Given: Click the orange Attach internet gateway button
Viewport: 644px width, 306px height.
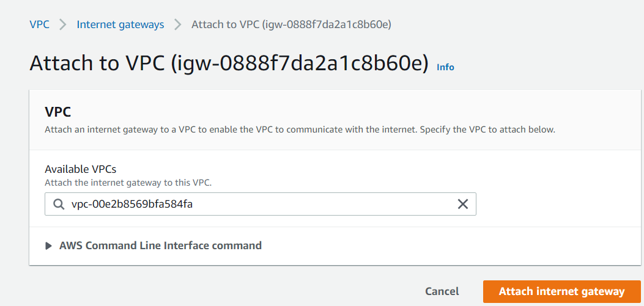Looking at the screenshot, I should point(561,291).
